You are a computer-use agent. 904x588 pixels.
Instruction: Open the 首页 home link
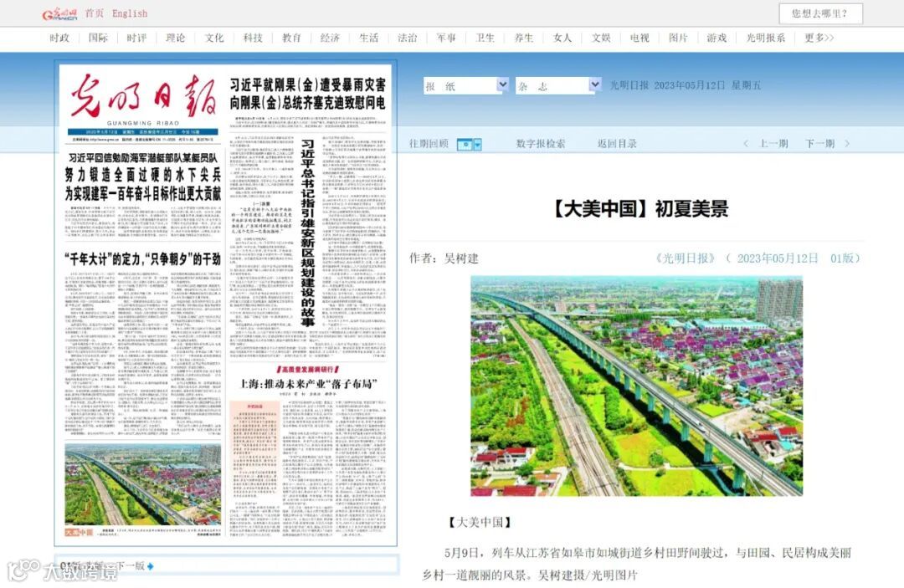[x=95, y=13]
